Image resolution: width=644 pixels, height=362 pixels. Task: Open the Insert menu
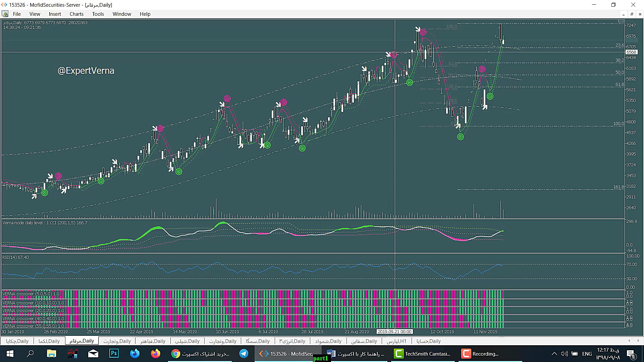pyautogui.click(x=55, y=14)
